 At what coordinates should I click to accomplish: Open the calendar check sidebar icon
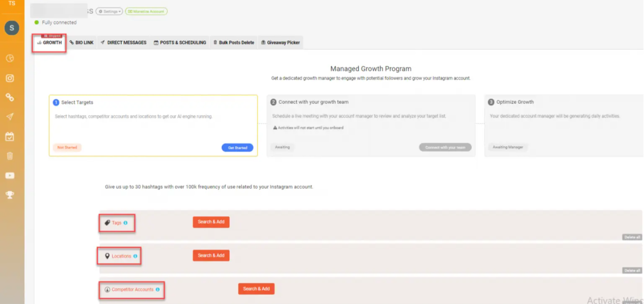pyautogui.click(x=10, y=136)
